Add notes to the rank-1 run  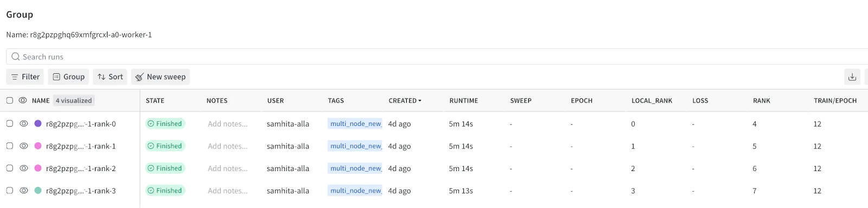click(228, 146)
